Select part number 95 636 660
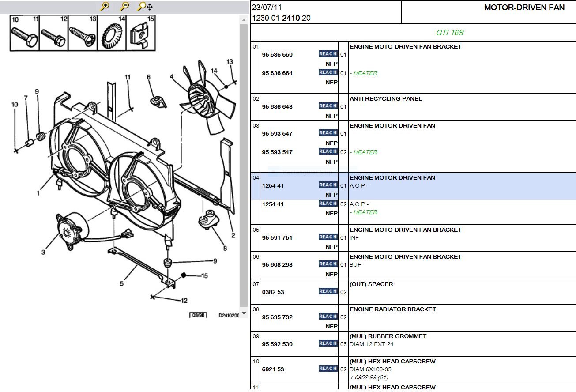 (277, 55)
